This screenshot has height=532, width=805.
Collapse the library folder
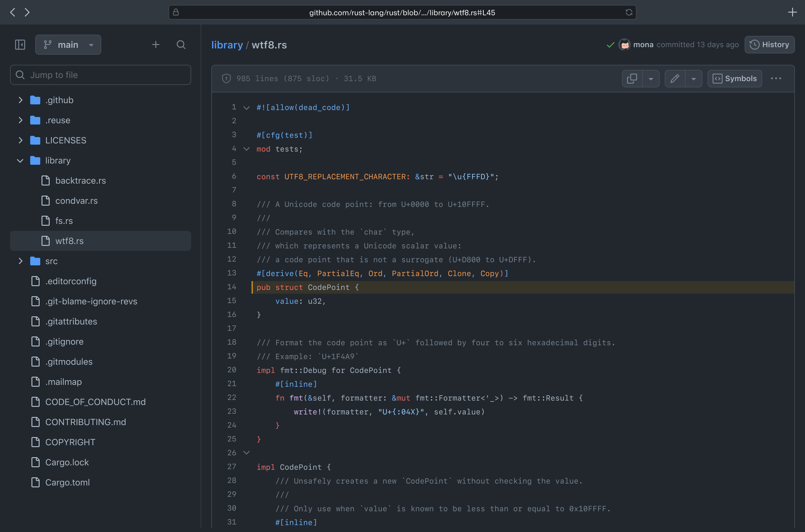click(x=20, y=160)
